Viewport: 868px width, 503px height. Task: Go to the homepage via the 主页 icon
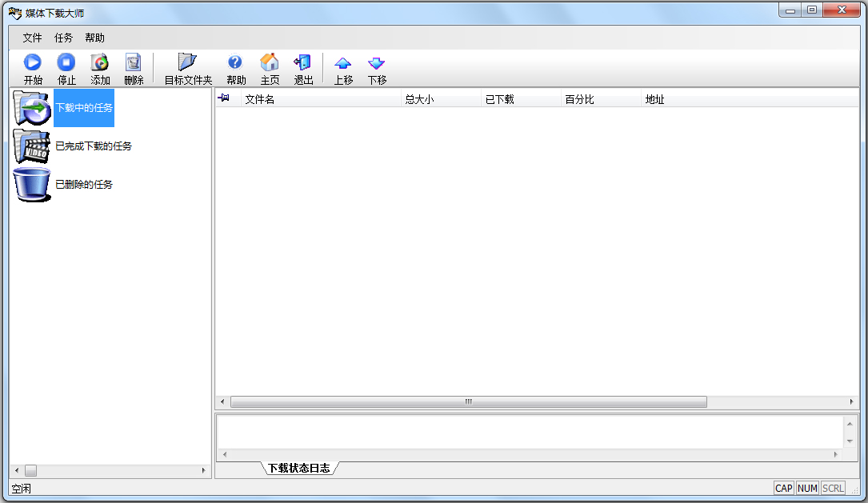coord(270,62)
